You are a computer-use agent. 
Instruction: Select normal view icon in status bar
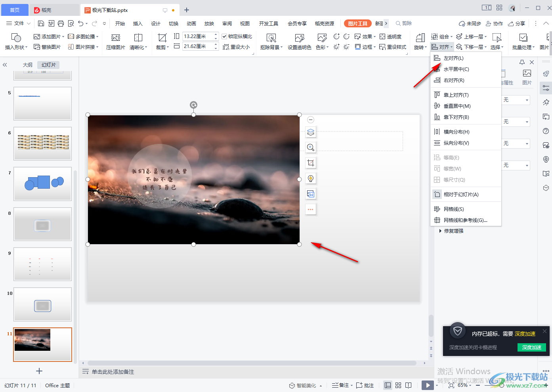click(x=388, y=385)
